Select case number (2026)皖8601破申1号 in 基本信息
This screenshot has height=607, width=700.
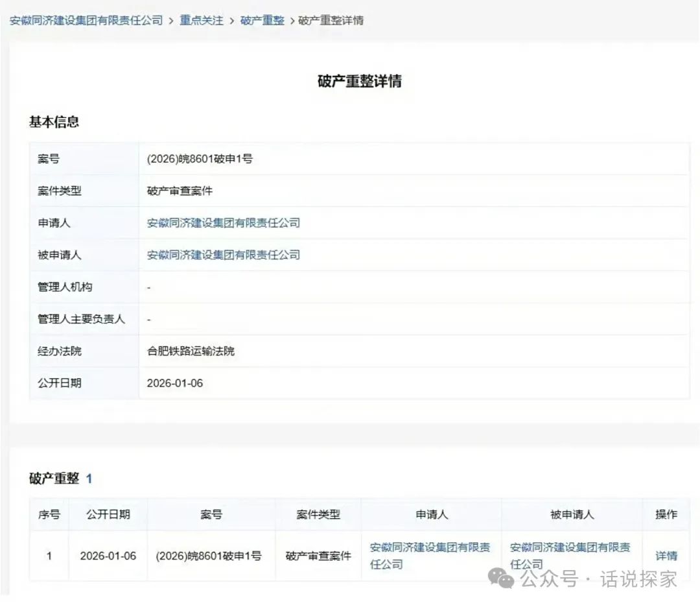click(200, 159)
